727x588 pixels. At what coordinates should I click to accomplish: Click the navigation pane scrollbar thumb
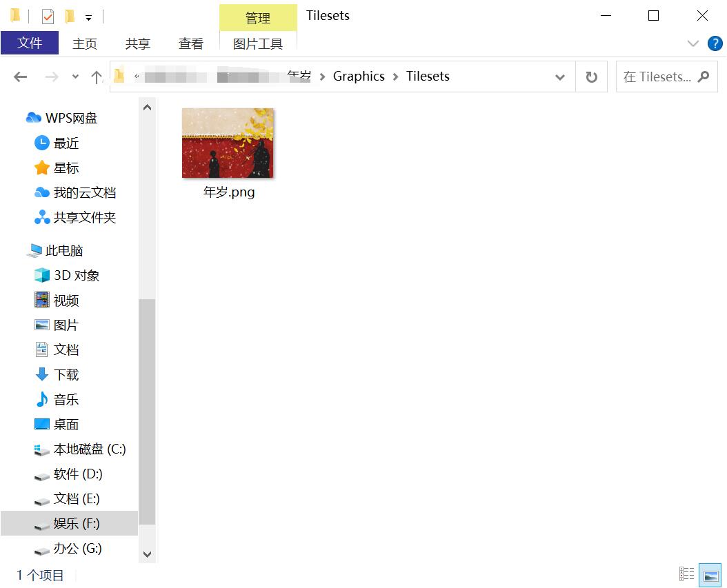[147, 412]
